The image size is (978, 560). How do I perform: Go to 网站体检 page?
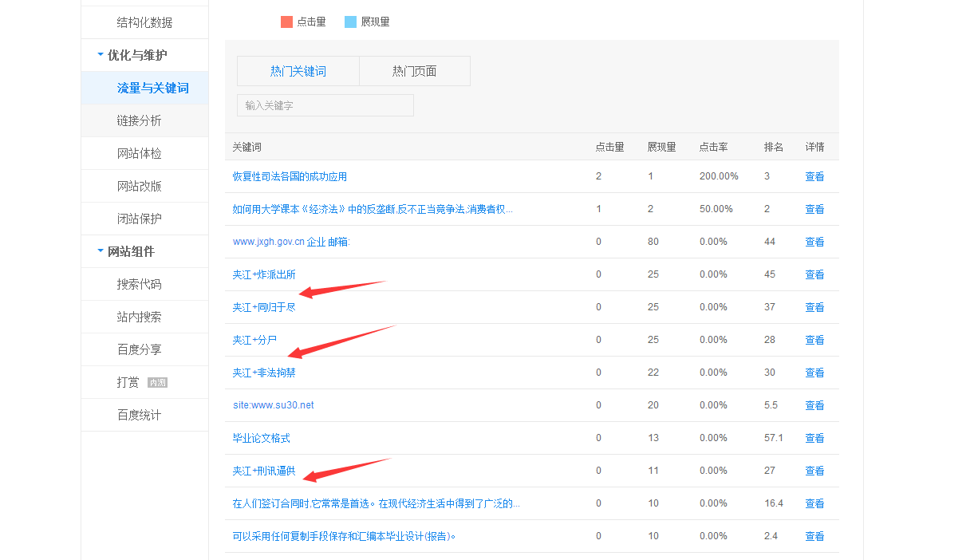pyautogui.click(x=139, y=153)
